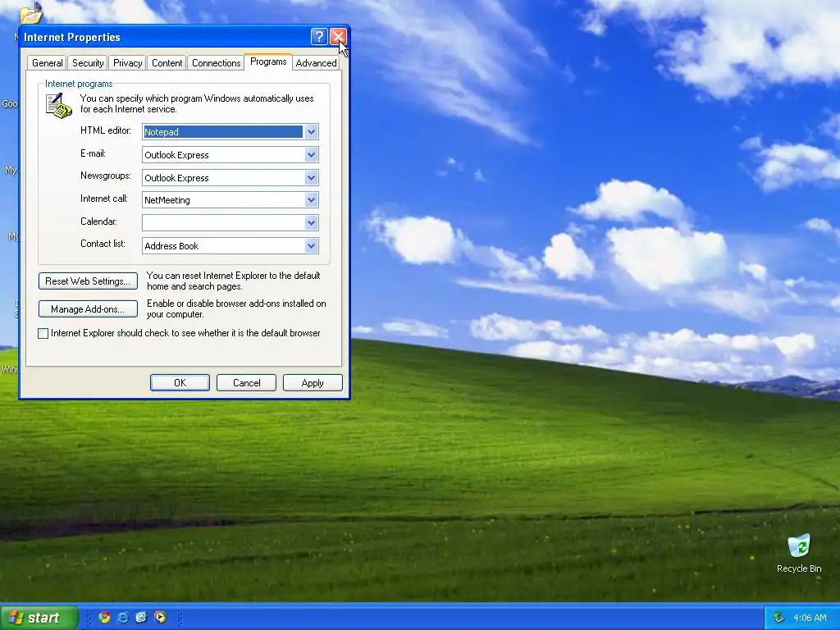Screen dimensions: 840x630
Task: Expand the Calendar program dropdown
Action: [311, 223]
